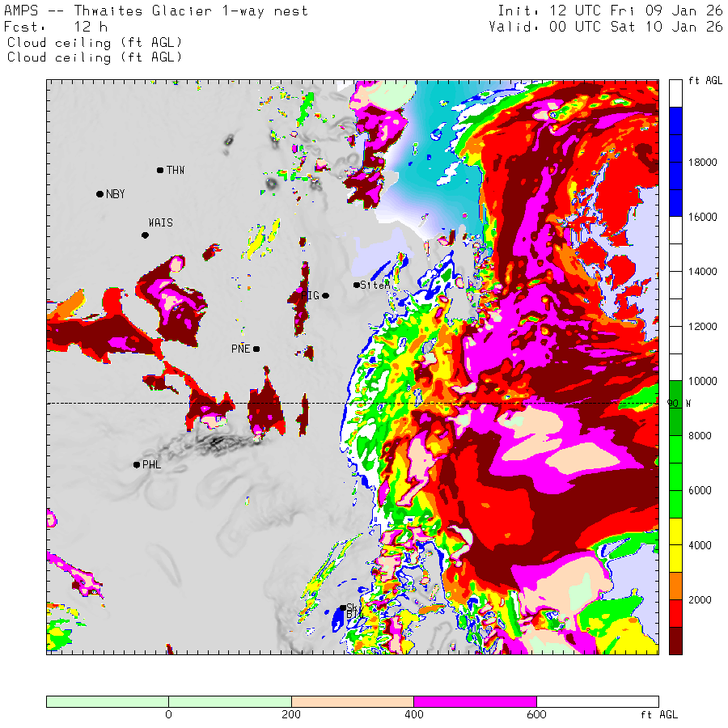Click the Init 12 UTC timestamp text
The height and width of the screenshot is (728, 728).
pos(609,11)
